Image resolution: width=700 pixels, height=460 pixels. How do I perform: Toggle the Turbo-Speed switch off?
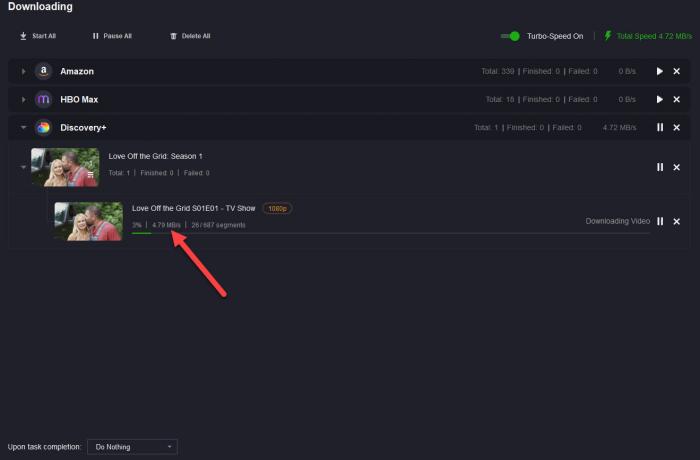511,36
